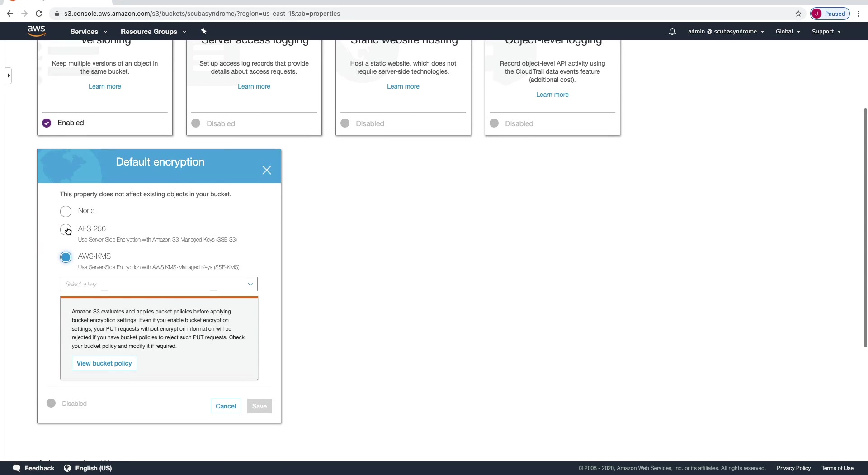868x475 pixels.
Task: Select the AES-256 encryption option
Action: point(66,230)
